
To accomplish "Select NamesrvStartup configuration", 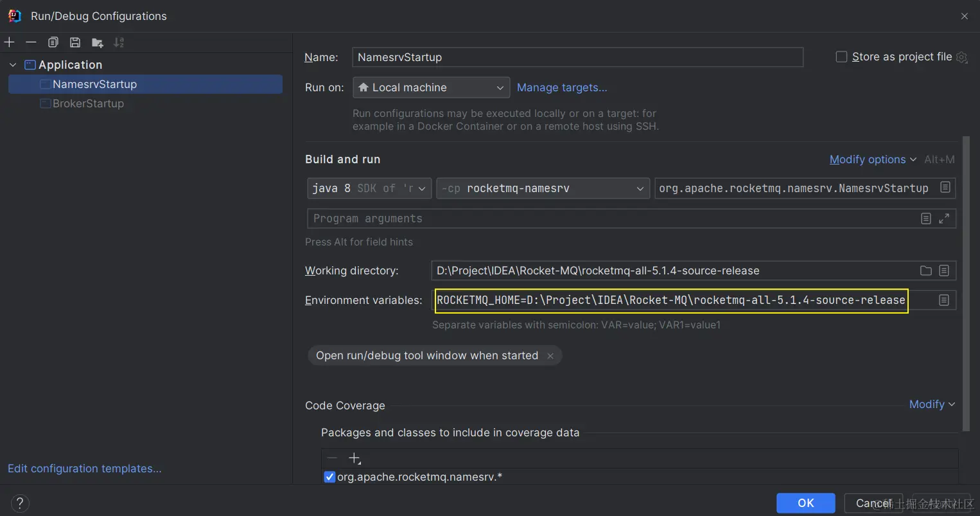I will point(145,84).
